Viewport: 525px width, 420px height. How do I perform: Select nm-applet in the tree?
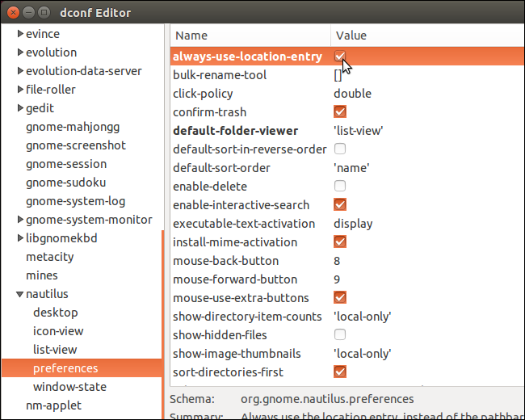tap(53, 405)
